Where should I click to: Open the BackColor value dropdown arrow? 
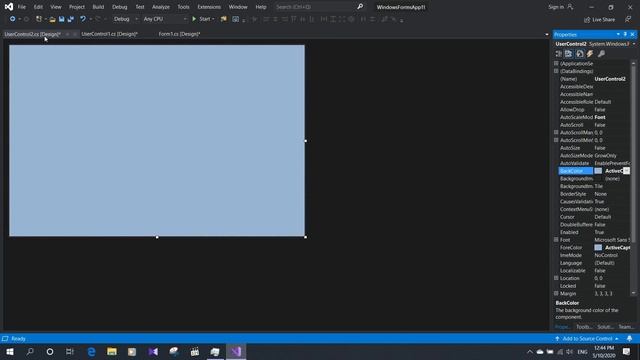point(626,171)
